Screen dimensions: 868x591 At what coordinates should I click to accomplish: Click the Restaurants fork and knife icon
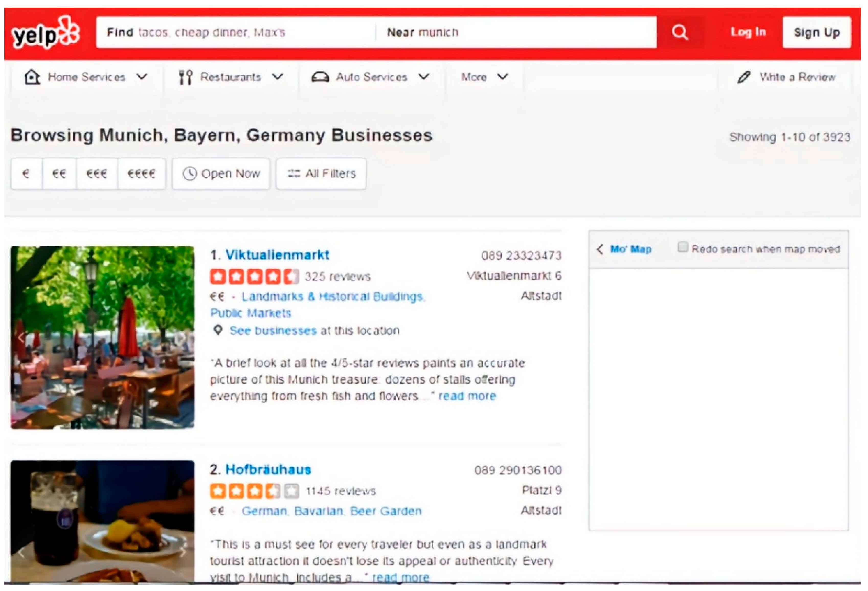[186, 77]
